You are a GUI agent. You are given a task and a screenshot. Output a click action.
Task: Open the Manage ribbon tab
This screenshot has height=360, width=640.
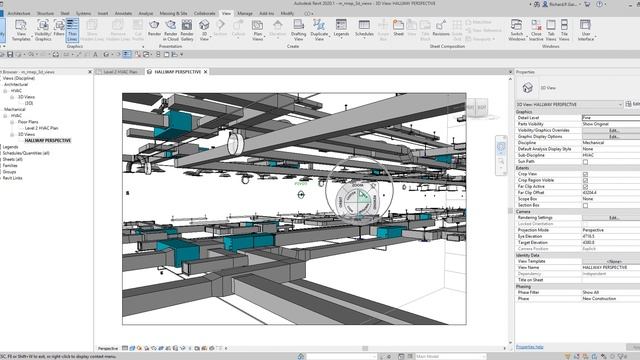tap(245, 13)
